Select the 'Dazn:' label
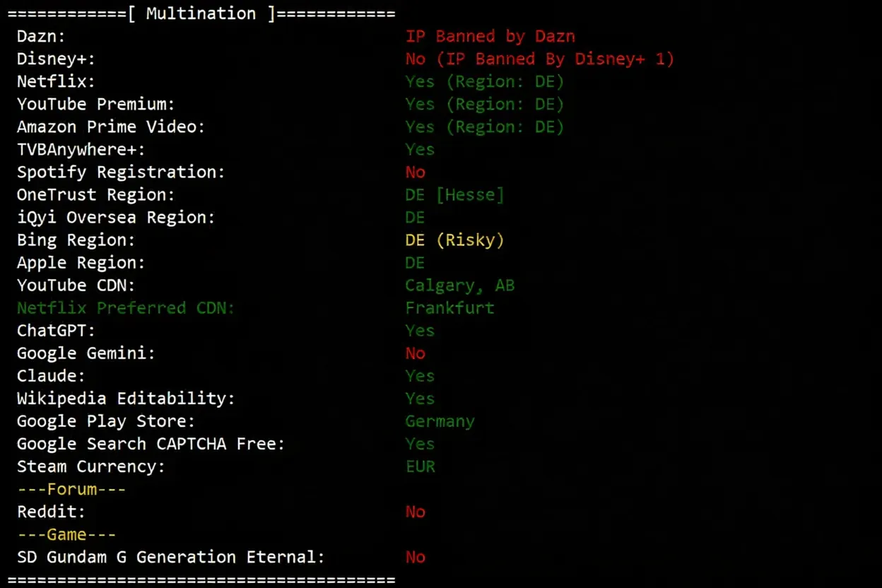 [x=41, y=36]
